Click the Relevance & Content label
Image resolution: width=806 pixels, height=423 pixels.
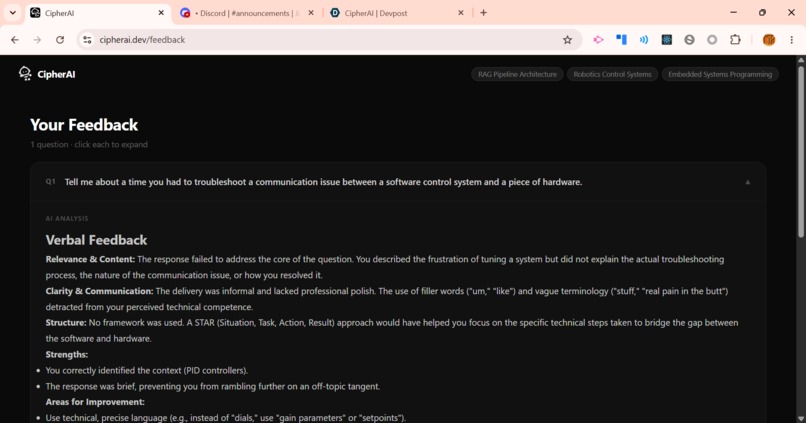pos(90,260)
